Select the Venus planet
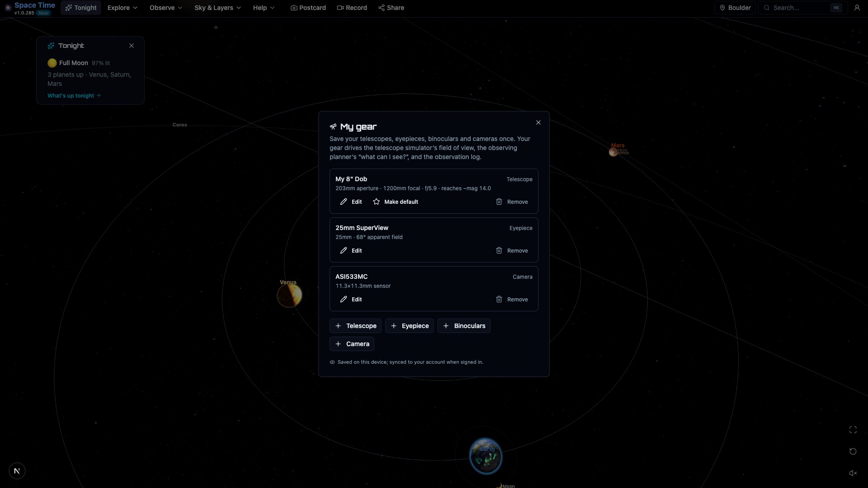Screen dimensions: 868x488 coord(289,296)
